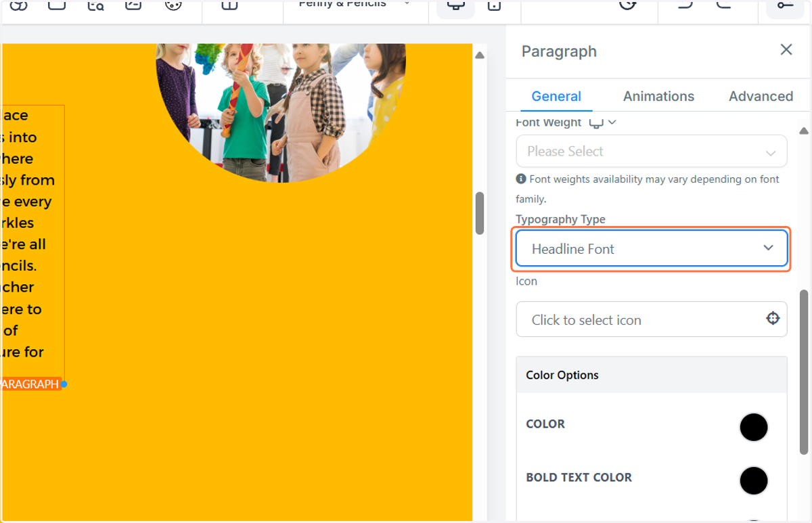Click the 'COLOR' label text

545,424
